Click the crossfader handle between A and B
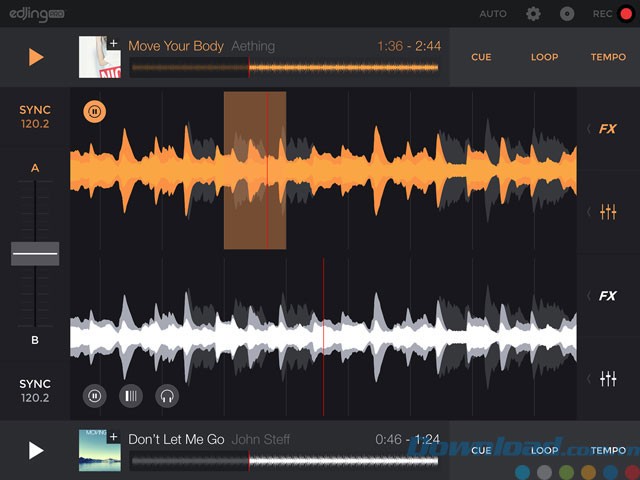640x480 pixels. click(35, 254)
